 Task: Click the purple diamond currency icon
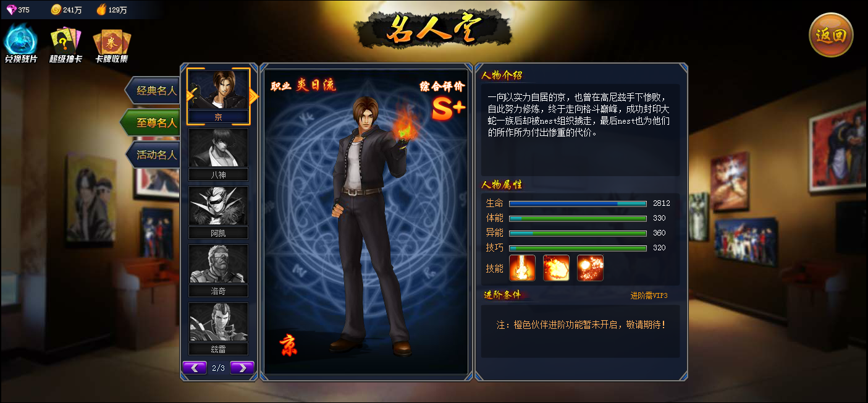coord(11,9)
